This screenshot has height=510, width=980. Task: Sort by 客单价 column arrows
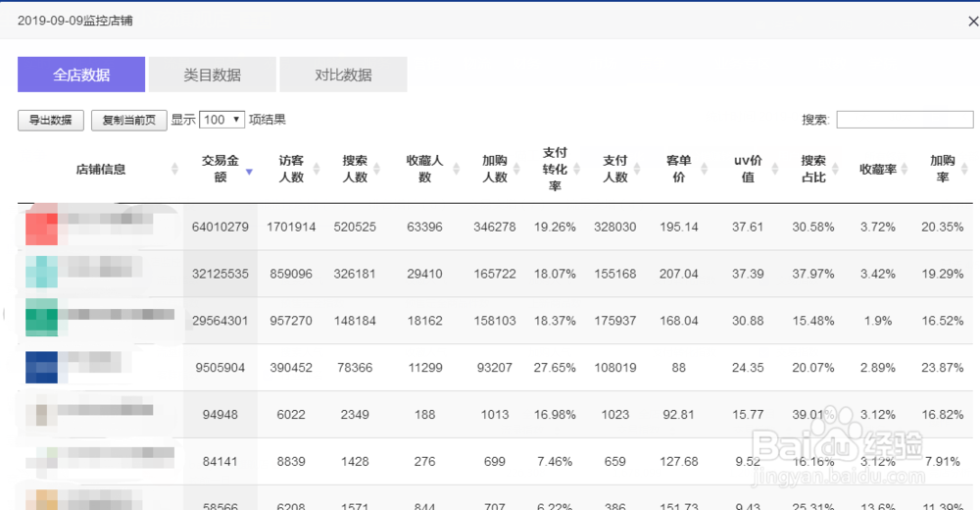(705, 169)
